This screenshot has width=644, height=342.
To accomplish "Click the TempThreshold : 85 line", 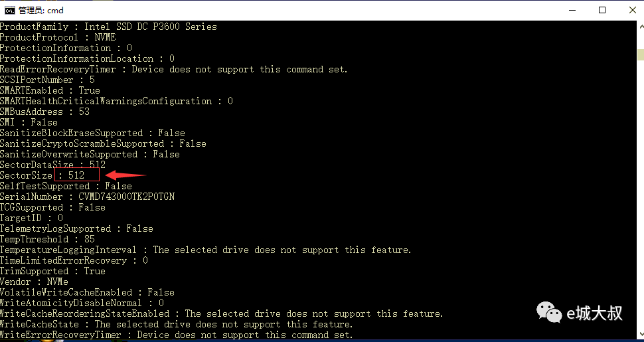I will pos(47,239).
